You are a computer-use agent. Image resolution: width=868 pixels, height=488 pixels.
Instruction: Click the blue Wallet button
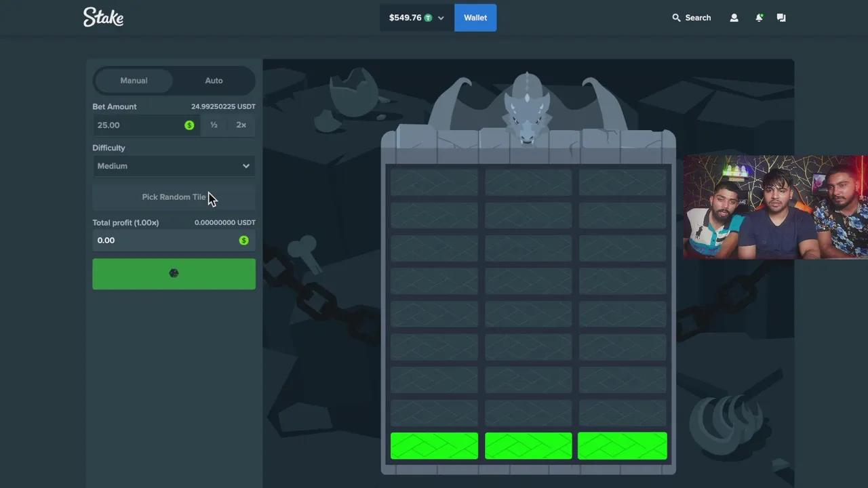[475, 18]
